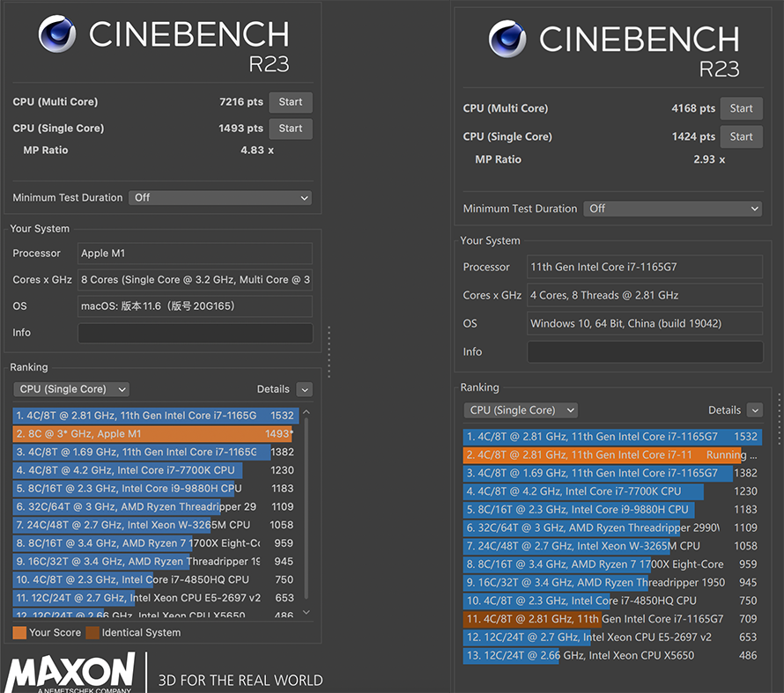The height and width of the screenshot is (693, 784).
Task: Start the Single Core test on Apple M1
Action: click(x=291, y=129)
